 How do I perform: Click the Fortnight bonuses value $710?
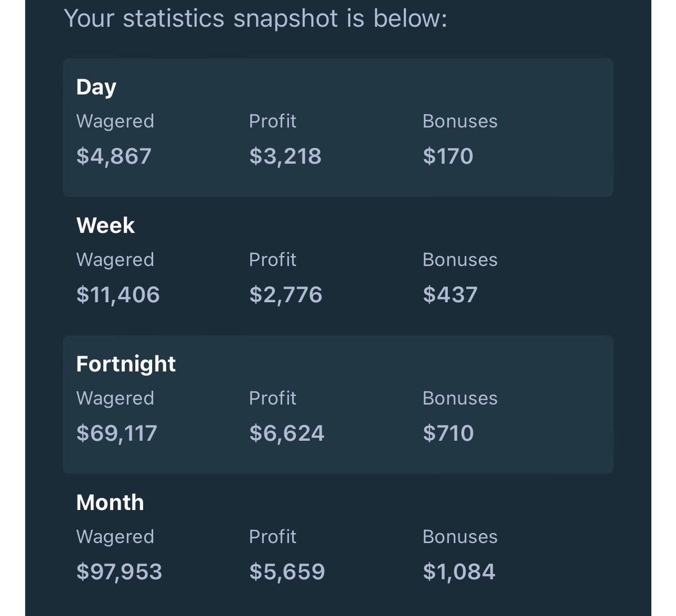click(x=448, y=433)
